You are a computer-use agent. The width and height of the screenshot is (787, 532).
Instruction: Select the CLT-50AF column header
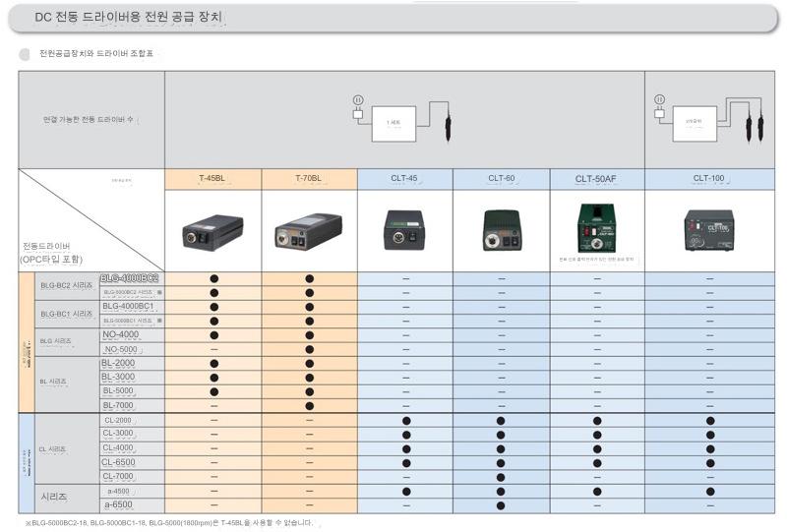(x=597, y=179)
